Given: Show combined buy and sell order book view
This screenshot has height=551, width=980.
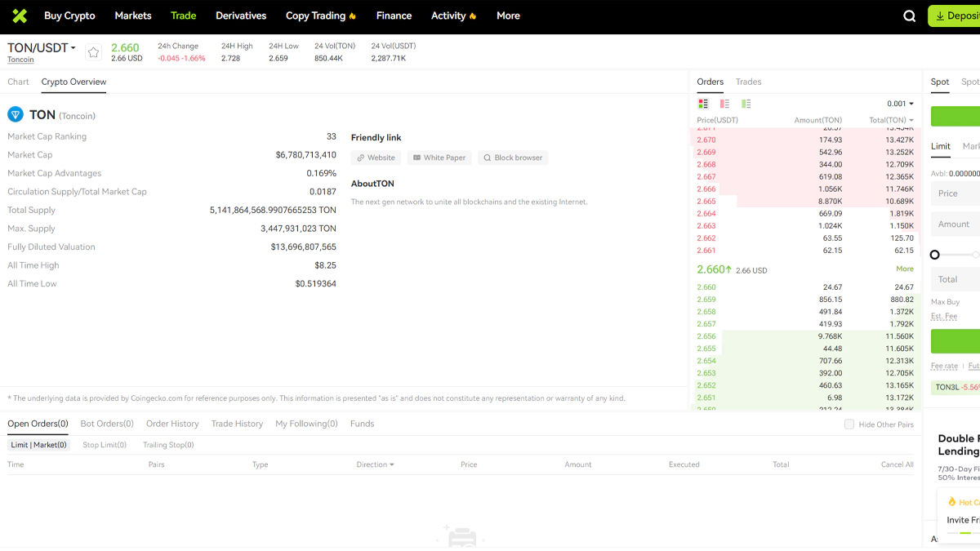Looking at the screenshot, I should coord(703,104).
